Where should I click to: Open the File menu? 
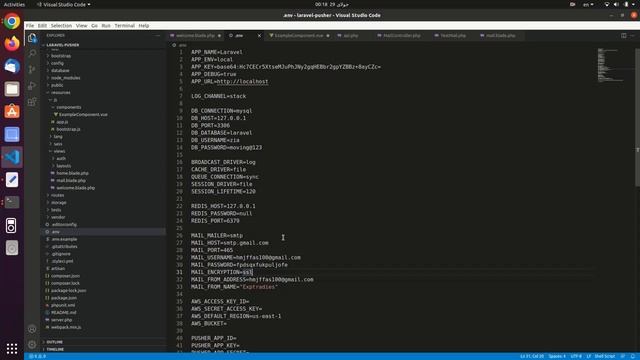pyautogui.click(x=30, y=25)
